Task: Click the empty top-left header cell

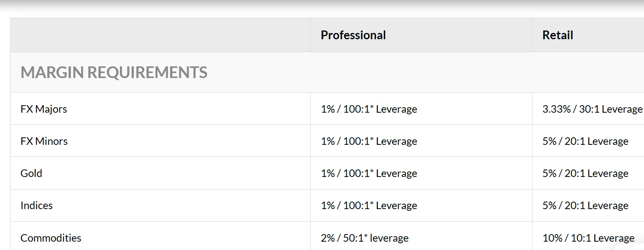Action: coord(160,35)
